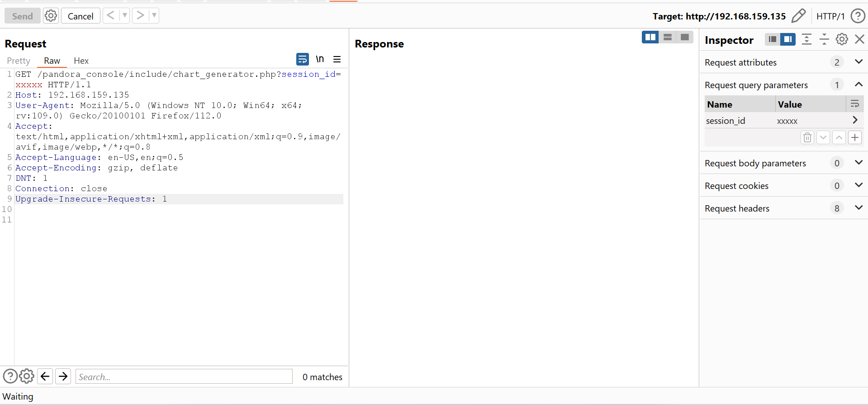868x405 pixels.
Task: Cancel the pending request
Action: tap(81, 16)
